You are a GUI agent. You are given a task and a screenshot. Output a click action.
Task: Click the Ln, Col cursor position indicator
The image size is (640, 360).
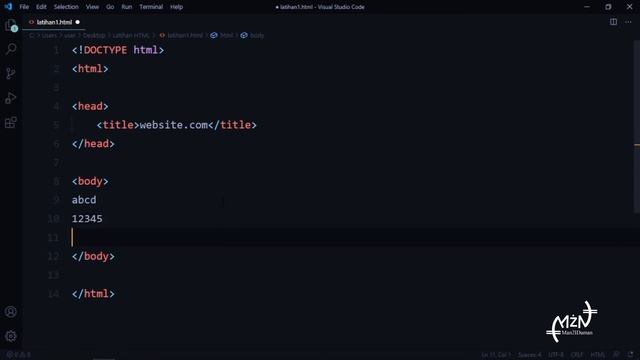click(x=496, y=355)
